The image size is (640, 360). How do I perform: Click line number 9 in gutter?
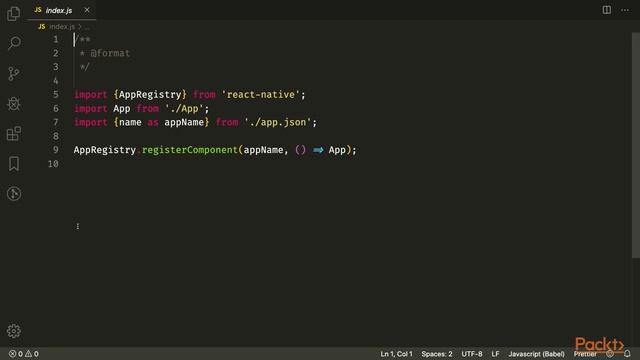tap(56, 150)
